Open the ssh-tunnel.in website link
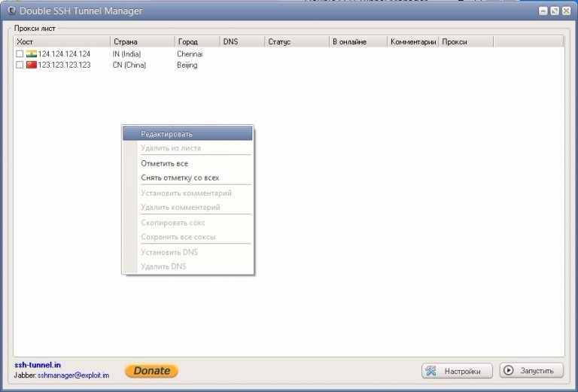The width and height of the screenshot is (578, 392). 38,365
